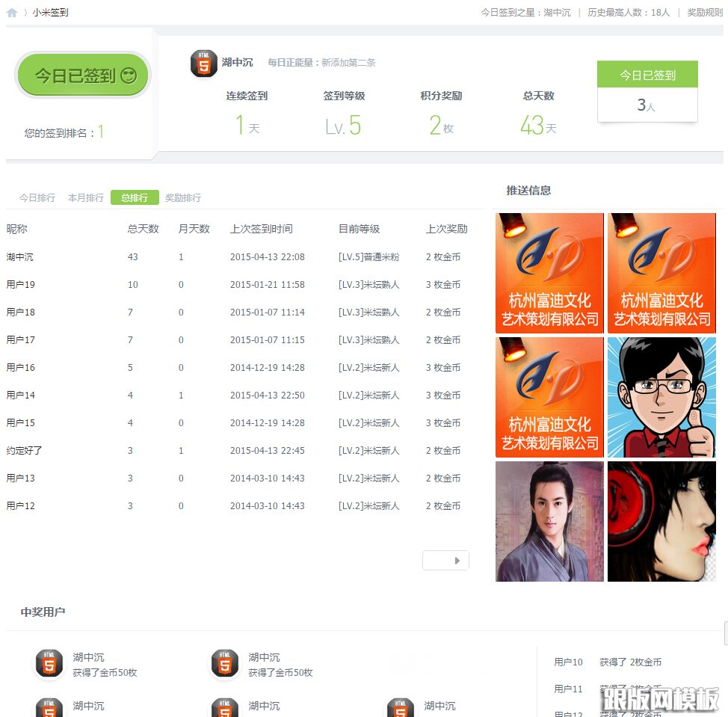Click the next page arrow under the ranking table
The width and height of the screenshot is (728, 717).
point(445,560)
